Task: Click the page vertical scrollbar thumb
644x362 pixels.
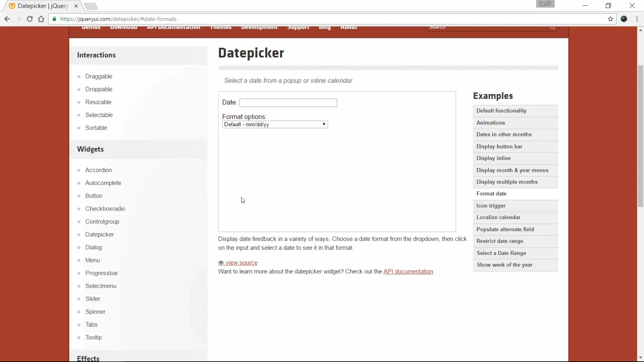Action: click(640, 136)
